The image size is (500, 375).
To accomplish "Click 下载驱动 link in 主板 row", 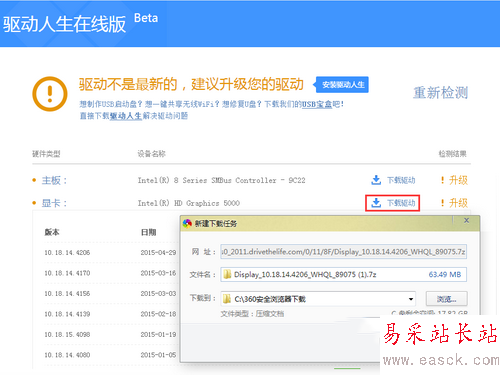I will [x=401, y=180].
